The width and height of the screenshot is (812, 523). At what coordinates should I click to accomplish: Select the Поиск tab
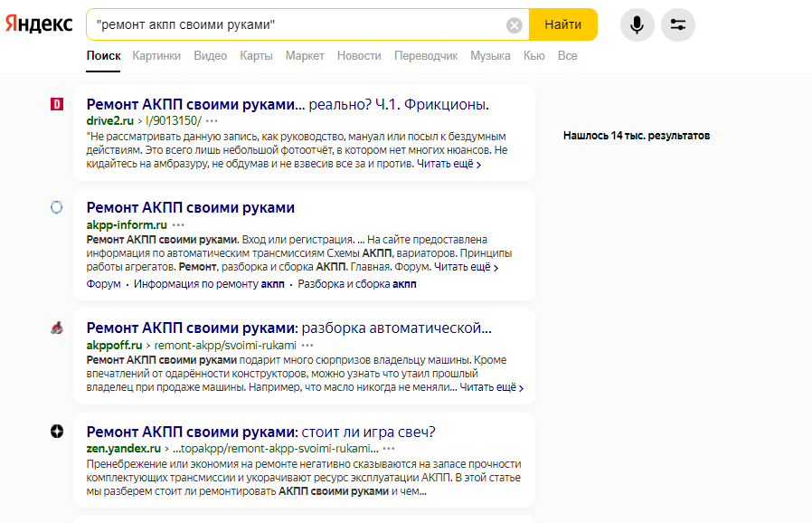click(104, 56)
